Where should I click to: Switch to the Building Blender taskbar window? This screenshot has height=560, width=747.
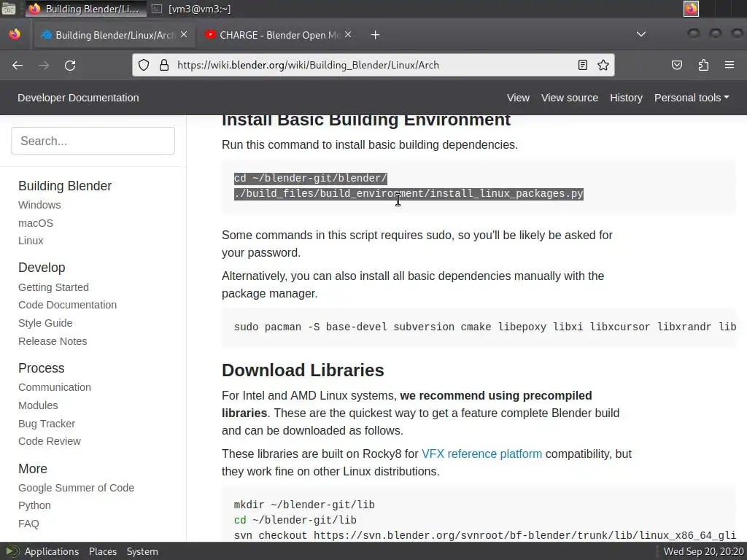pos(86,9)
